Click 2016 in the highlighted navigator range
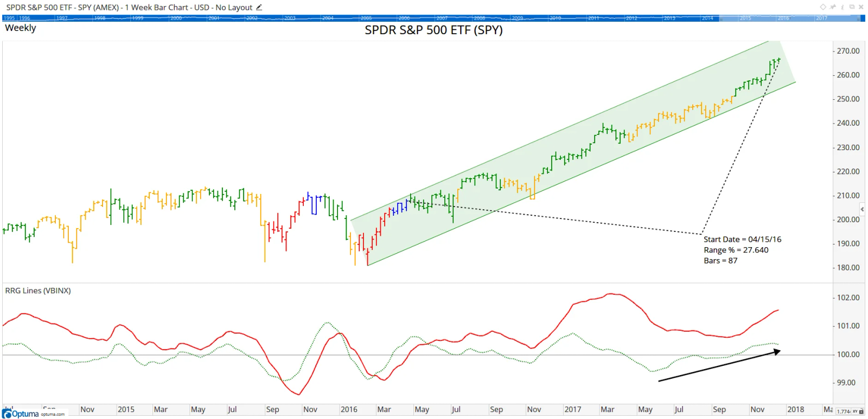Image resolution: width=868 pixels, height=419 pixels. [x=783, y=18]
